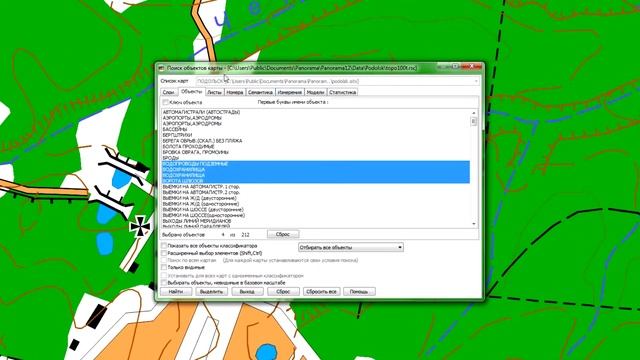Click Сброс button beside Сбросить все
Viewport: 640px width, 360px height.
pos(283,291)
